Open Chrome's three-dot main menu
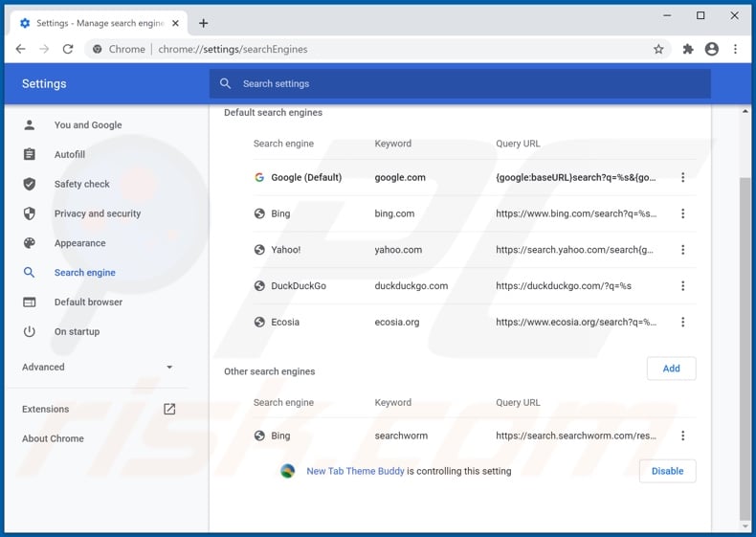The height and width of the screenshot is (537, 756). click(735, 49)
